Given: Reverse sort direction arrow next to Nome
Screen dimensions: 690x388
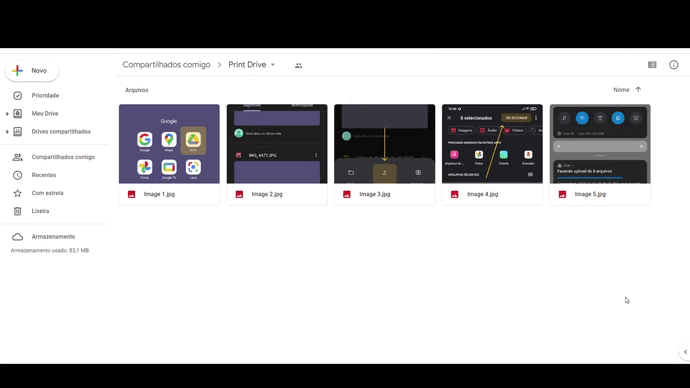Looking at the screenshot, I should [638, 89].
